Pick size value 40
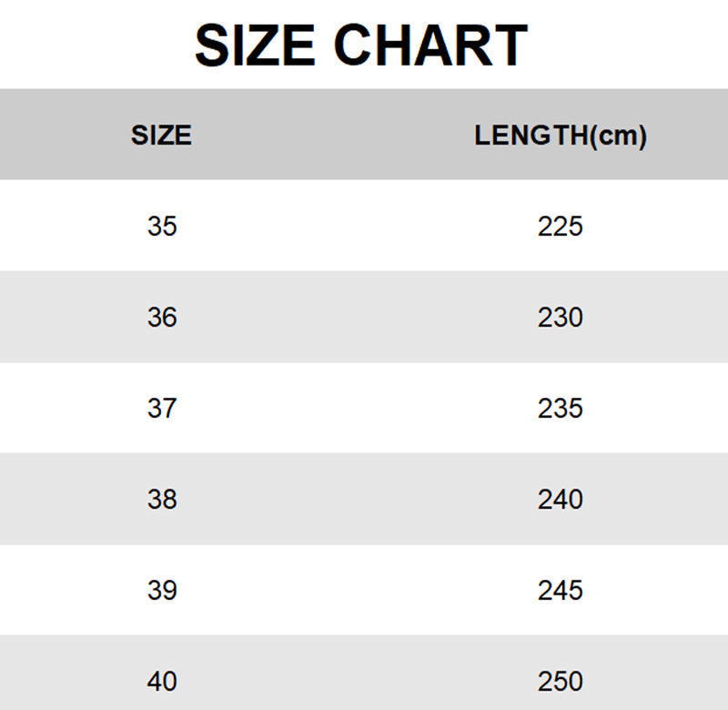This screenshot has width=728, height=710. tap(162, 681)
